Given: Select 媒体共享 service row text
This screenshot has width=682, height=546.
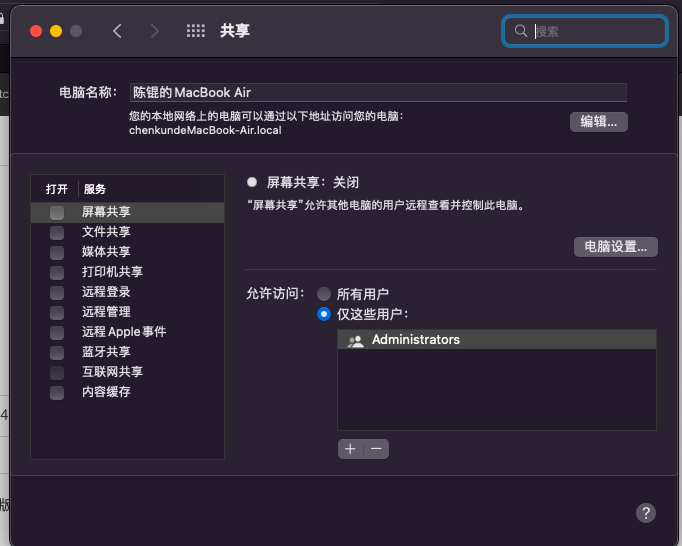Looking at the screenshot, I should point(106,252).
